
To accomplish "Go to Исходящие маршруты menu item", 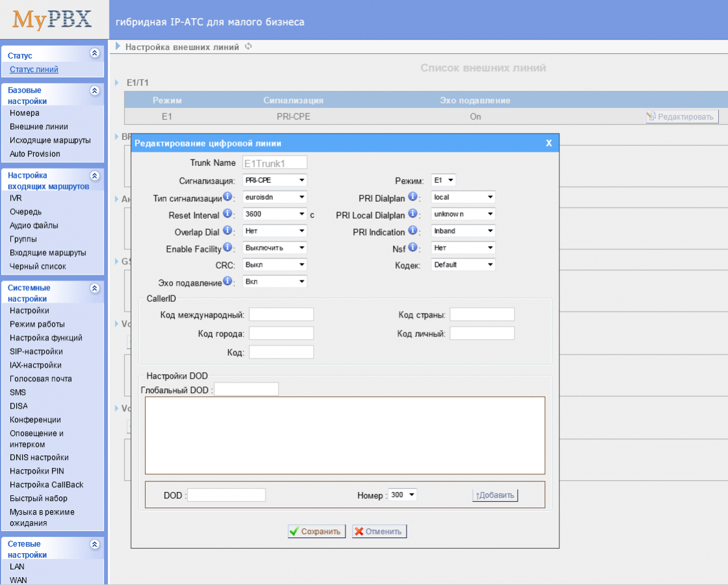I will pos(50,140).
